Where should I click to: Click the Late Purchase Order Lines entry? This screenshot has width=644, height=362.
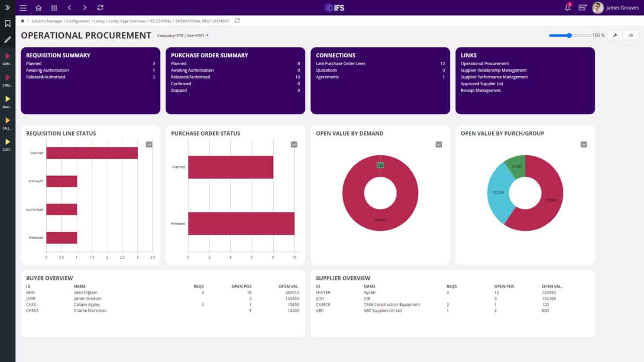(340, 64)
